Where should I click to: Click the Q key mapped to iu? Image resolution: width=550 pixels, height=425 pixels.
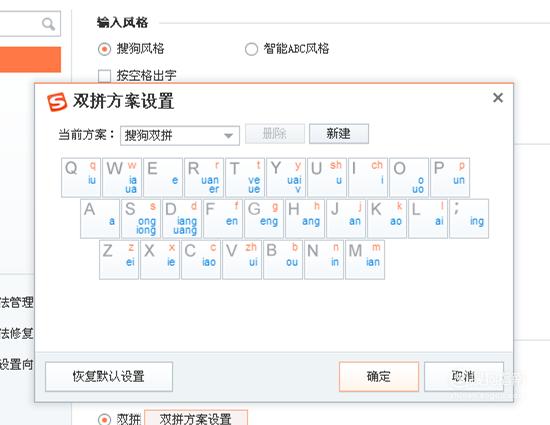pyautogui.click(x=81, y=177)
